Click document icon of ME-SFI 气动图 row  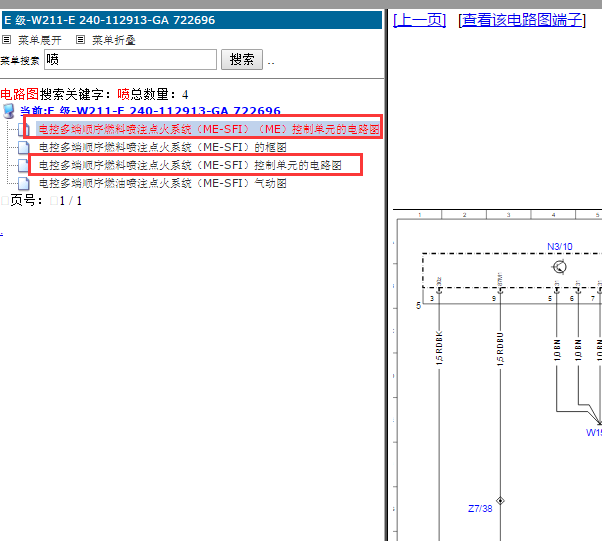[24, 184]
